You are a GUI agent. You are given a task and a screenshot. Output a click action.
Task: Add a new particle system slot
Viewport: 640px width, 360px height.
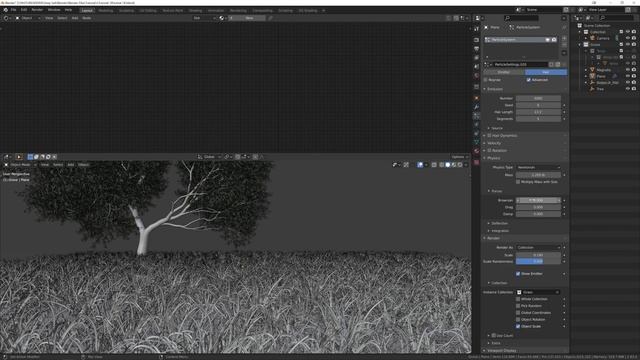click(x=564, y=39)
